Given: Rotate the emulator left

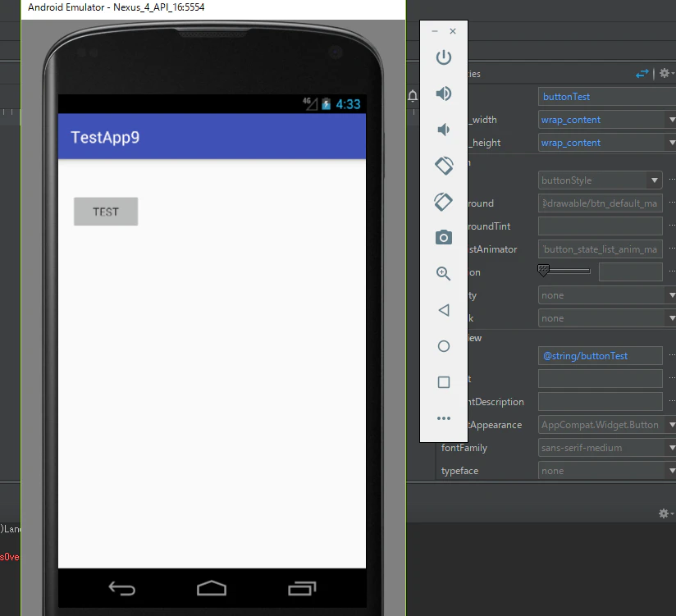Looking at the screenshot, I should 444,166.
